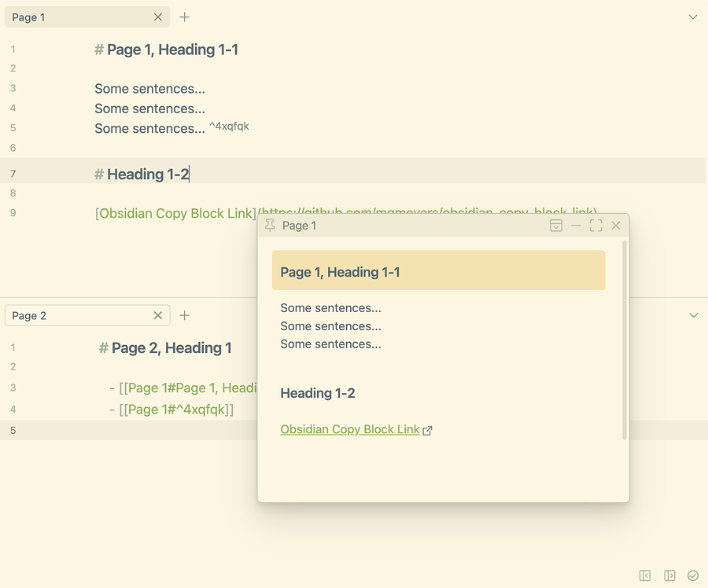Open the Obsidian Copy Block Link in the popup
Screen dimensions: 708x588
click(348, 431)
